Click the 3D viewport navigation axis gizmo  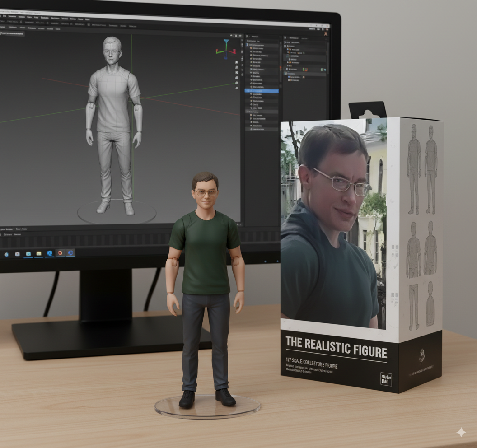(226, 49)
